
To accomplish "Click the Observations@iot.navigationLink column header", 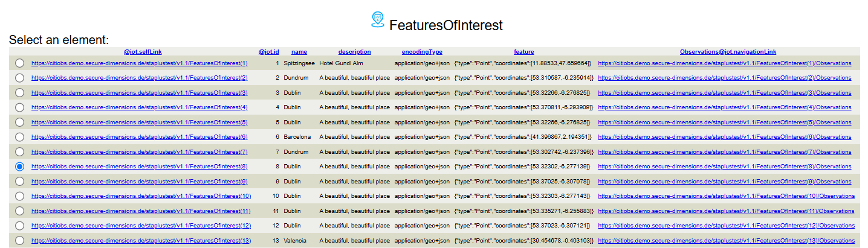I will [728, 52].
